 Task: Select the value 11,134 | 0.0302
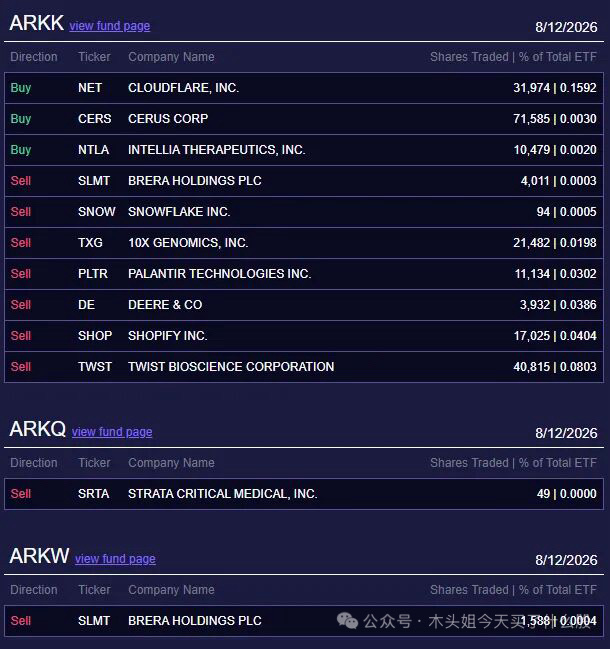pos(556,274)
